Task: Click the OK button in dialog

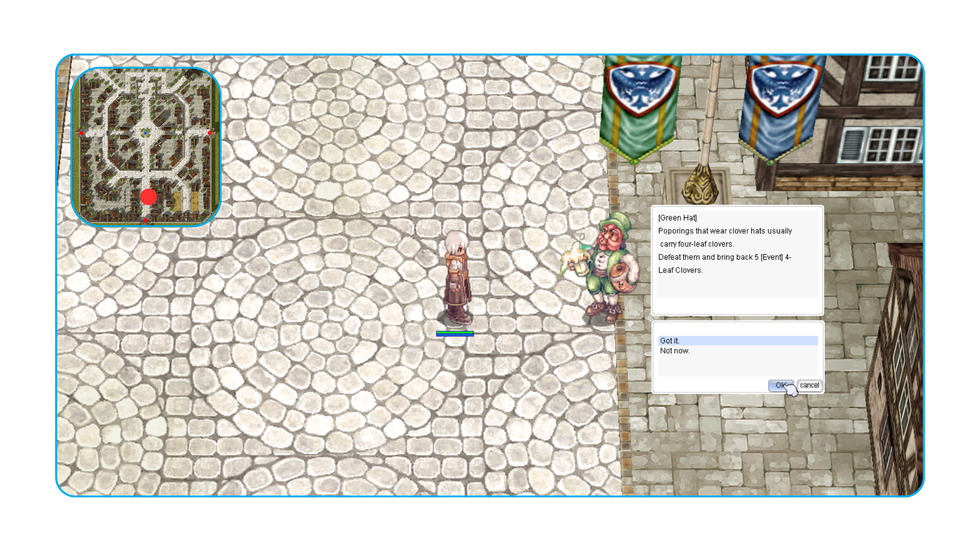Action: [780, 386]
